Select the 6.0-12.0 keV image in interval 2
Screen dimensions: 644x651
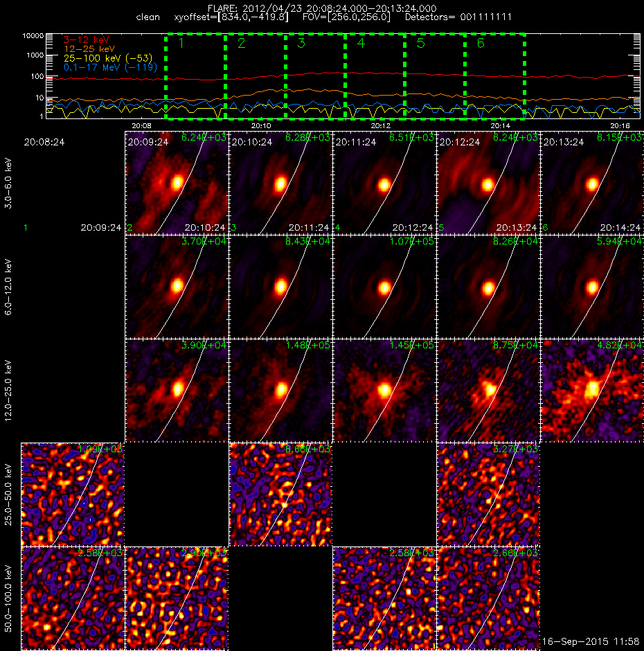(177, 287)
